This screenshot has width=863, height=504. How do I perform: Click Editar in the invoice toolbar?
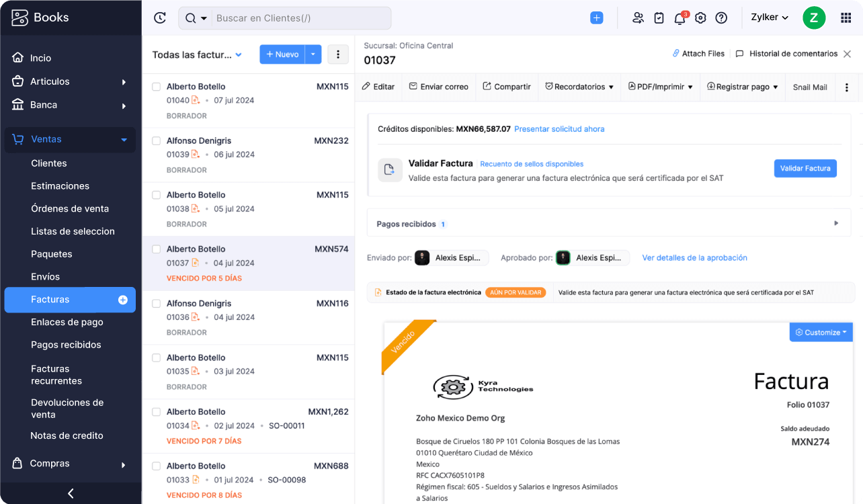coord(378,87)
